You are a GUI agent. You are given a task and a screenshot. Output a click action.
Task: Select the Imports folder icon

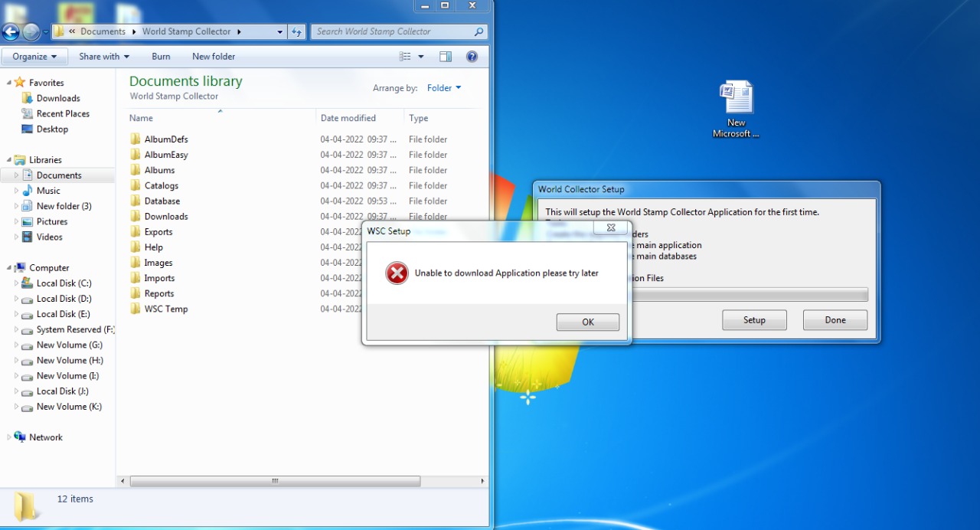[x=136, y=278]
